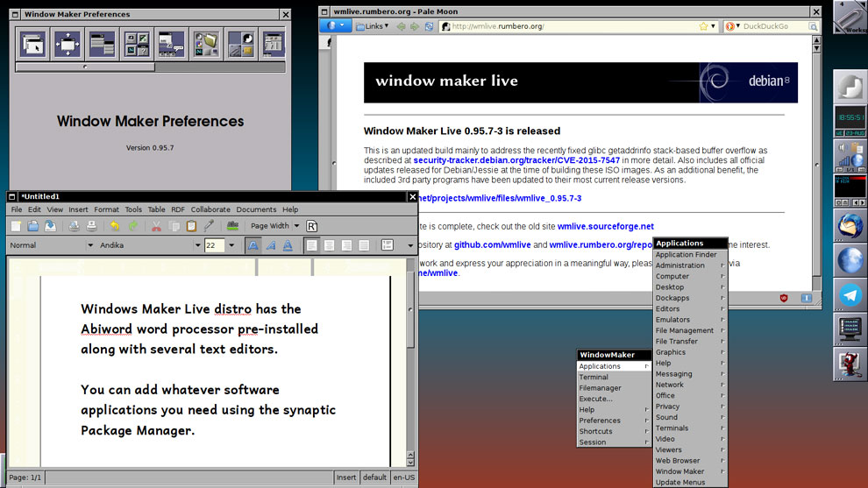Toggle bold text formatting in AbiWord
Screen dimensions: 868x488
pyautogui.click(x=253, y=245)
